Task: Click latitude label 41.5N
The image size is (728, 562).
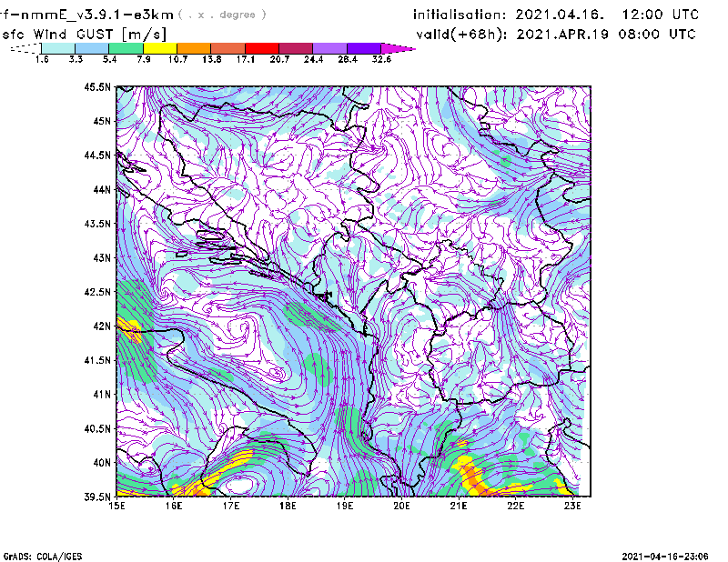Action: pos(97,360)
